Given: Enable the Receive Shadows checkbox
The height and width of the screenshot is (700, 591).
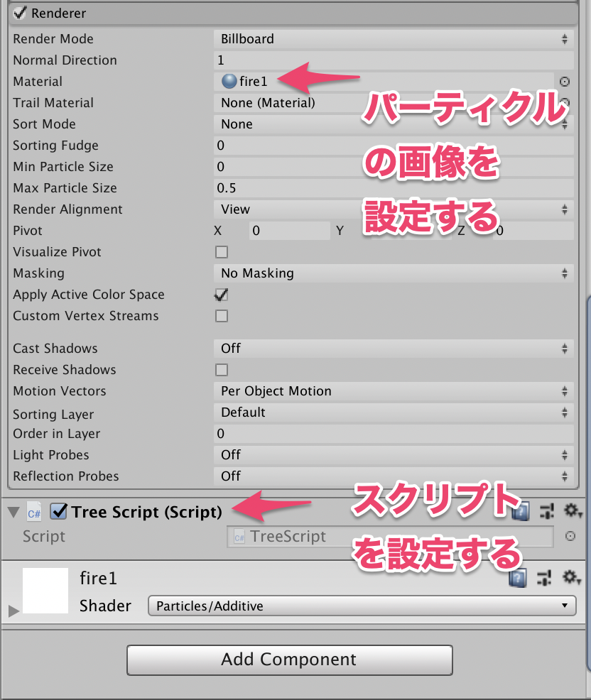Looking at the screenshot, I should pyautogui.click(x=222, y=370).
